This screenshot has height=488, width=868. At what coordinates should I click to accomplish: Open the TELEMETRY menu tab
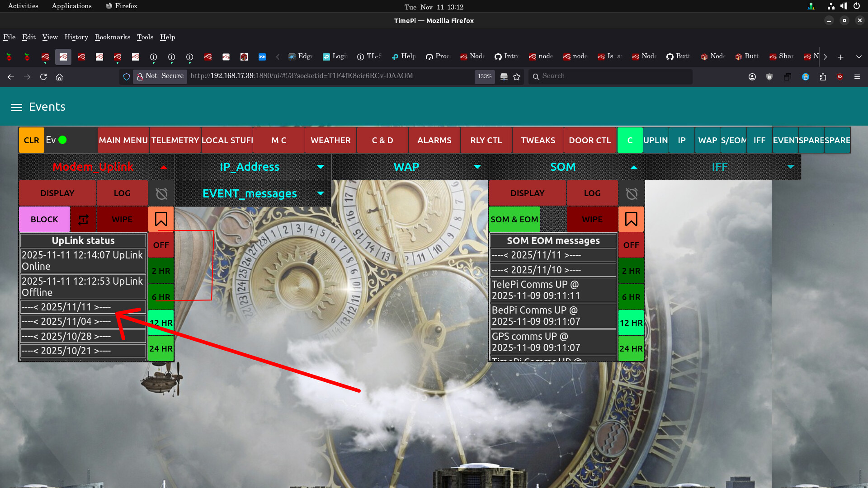click(175, 141)
